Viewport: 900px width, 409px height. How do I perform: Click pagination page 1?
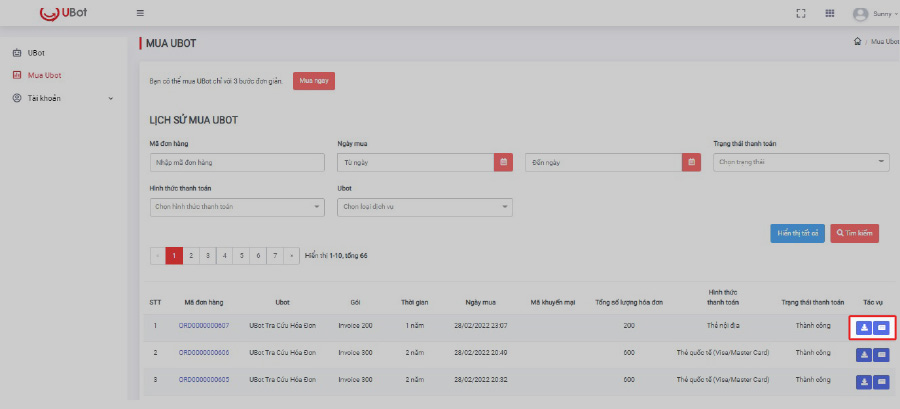(x=174, y=256)
